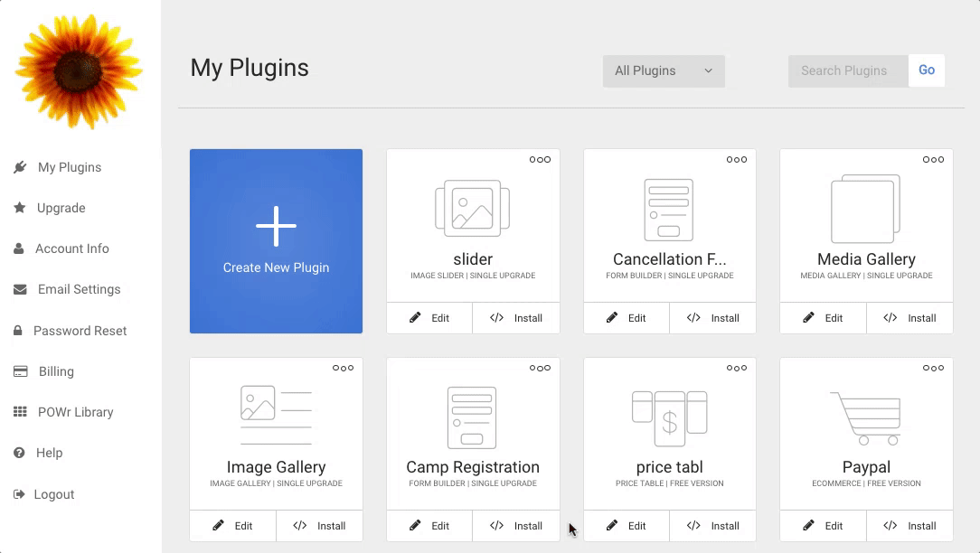This screenshot has width=980, height=553.
Task: Click the Camp Registration plugin title
Action: 473,467
